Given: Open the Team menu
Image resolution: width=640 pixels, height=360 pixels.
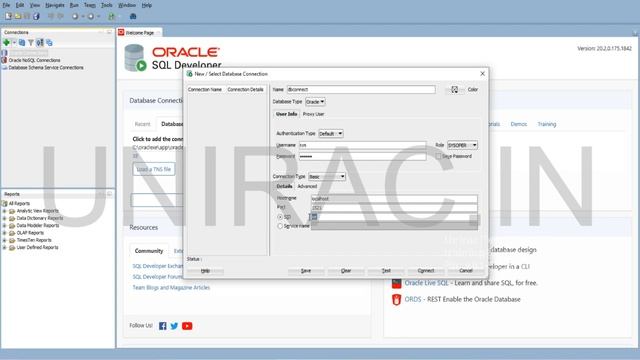Looking at the screenshot, I should [x=89, y=5].
